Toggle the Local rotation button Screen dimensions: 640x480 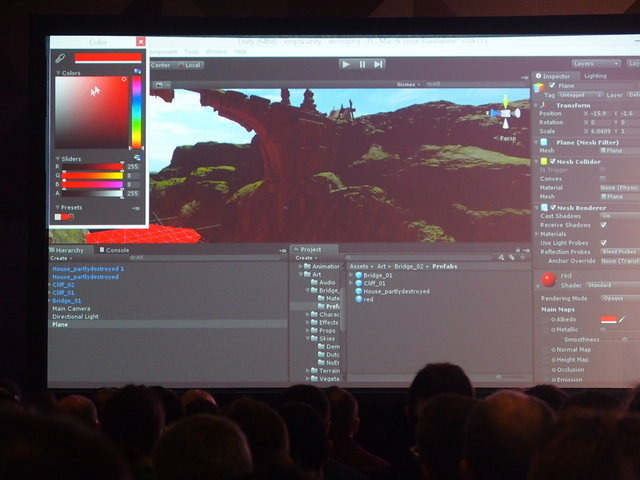pos(190,65)
